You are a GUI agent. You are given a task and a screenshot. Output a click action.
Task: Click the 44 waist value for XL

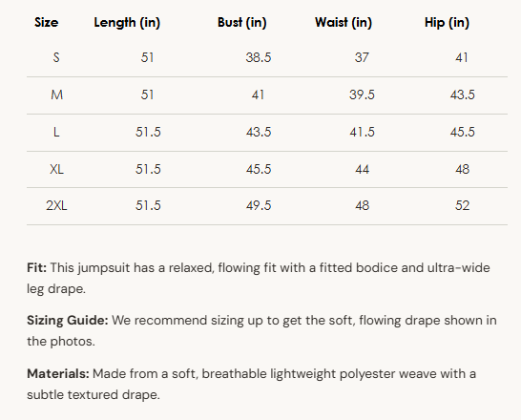(x=363, y=170)
